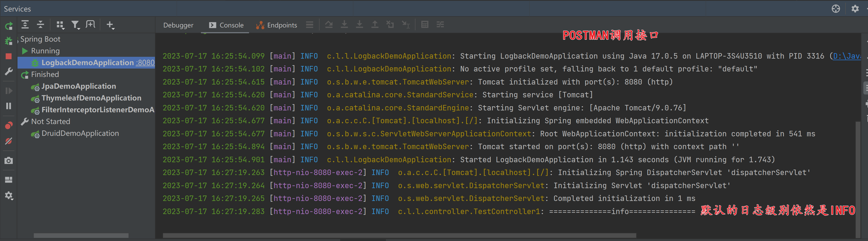Click the Services panel title
The height and width of the screenshot is (241, 868).
tap(18, 9)
